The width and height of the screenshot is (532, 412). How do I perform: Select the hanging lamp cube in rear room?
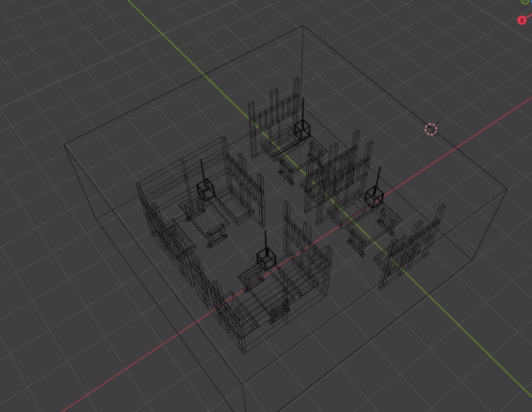[x=302, y=129]
